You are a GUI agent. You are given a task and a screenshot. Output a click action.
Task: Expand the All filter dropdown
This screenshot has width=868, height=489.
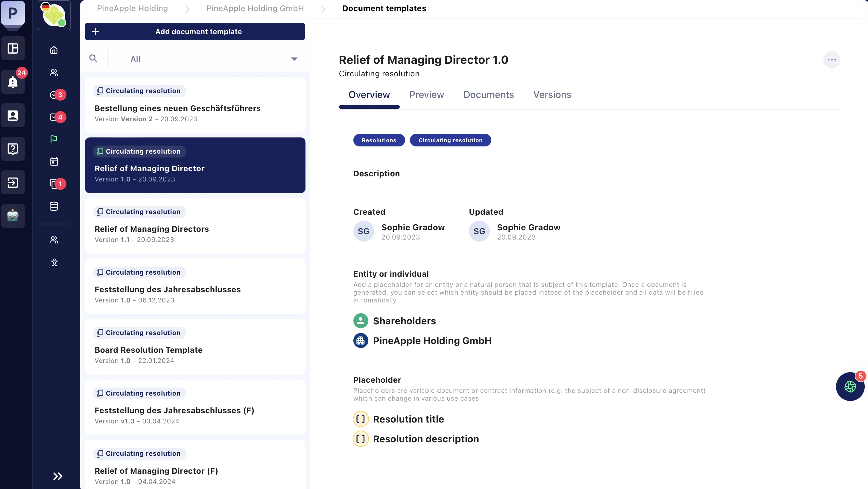point(294,59)
